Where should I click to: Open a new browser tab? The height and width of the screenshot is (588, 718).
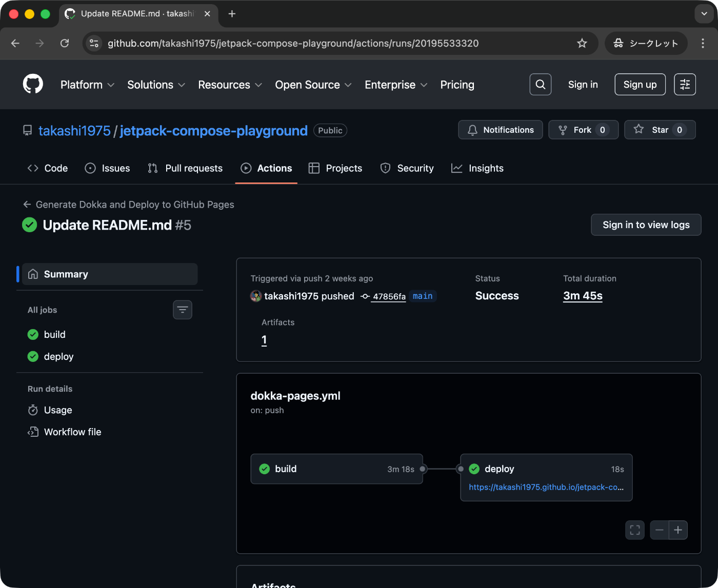click(x=232, y=14)
